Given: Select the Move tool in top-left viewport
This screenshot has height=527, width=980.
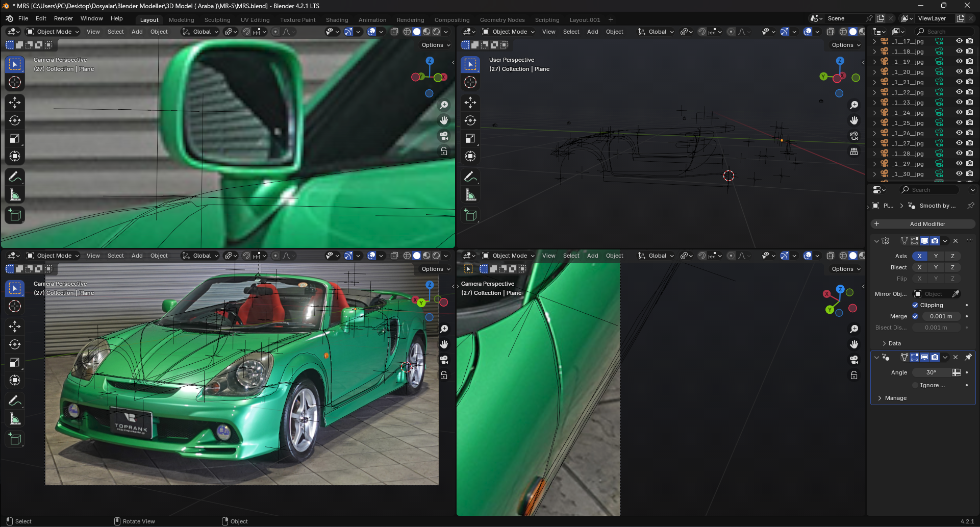Looking at the screenshot, I should pyautogui.click(x=15, y=103).
